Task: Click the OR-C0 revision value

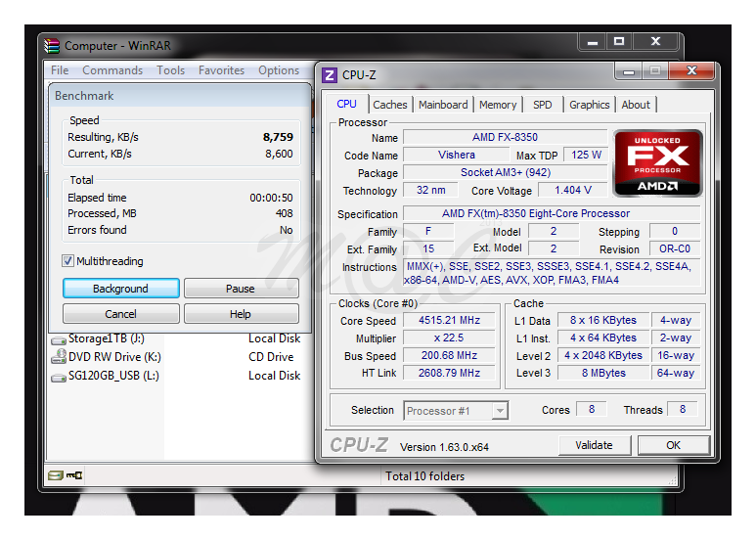Action: click(675, 248)
